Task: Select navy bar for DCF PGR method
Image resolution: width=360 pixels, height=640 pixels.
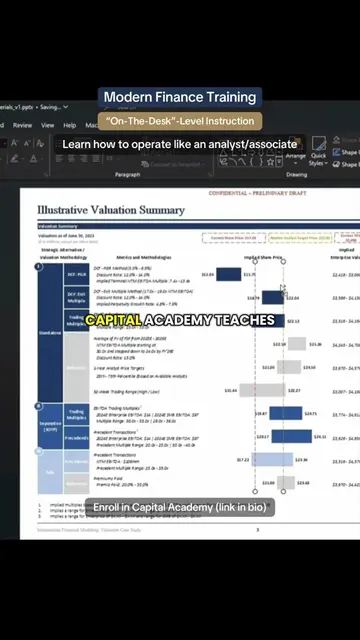Action: (229, 274)
